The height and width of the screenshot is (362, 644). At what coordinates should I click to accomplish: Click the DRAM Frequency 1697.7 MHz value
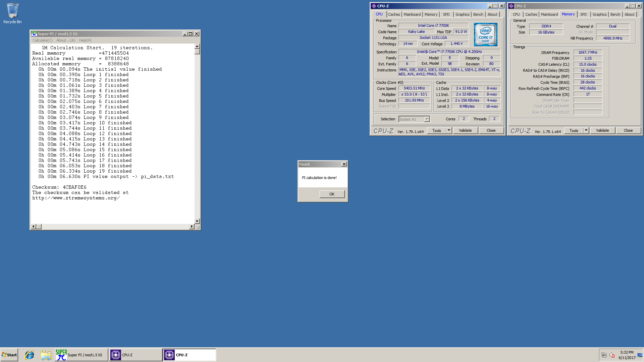588,53
